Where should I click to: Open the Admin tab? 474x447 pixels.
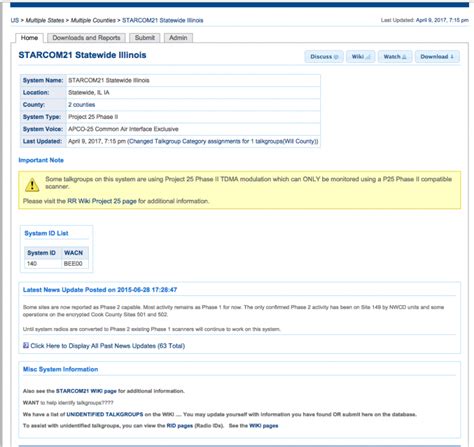(178, 38)
